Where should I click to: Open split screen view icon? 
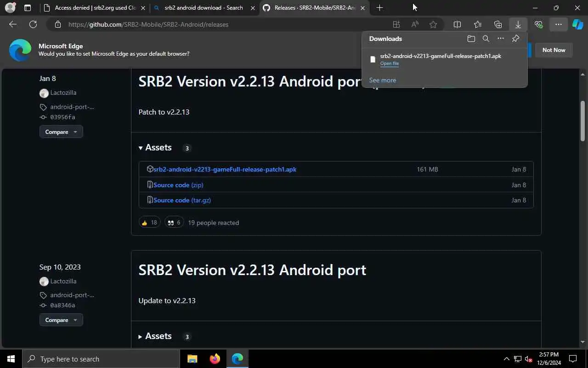457,24
